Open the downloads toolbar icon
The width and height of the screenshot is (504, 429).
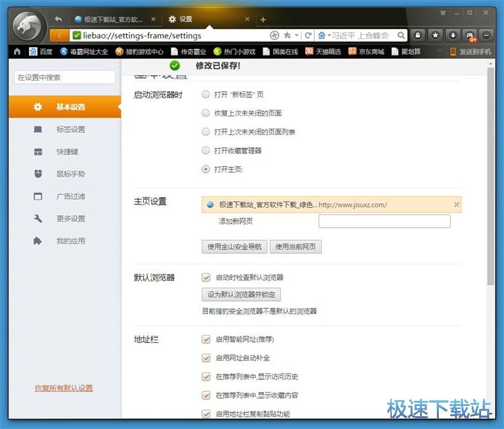pos(452,35)
